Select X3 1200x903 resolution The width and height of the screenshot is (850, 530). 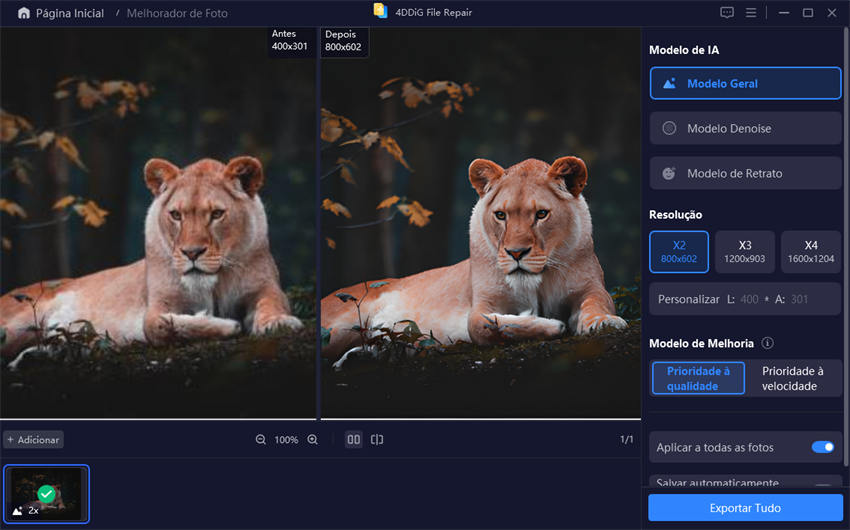(x=745, y=252)
